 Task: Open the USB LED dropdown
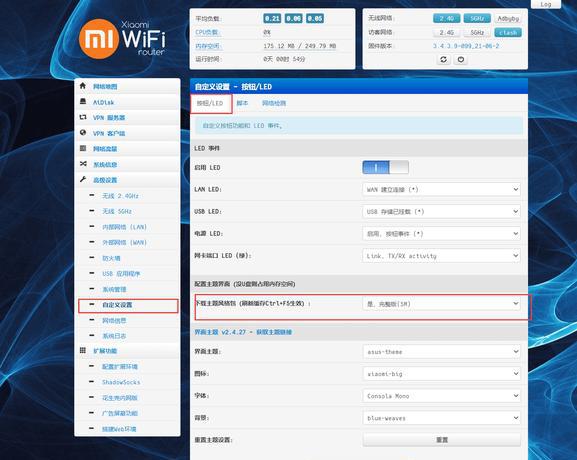coord(441,212)
